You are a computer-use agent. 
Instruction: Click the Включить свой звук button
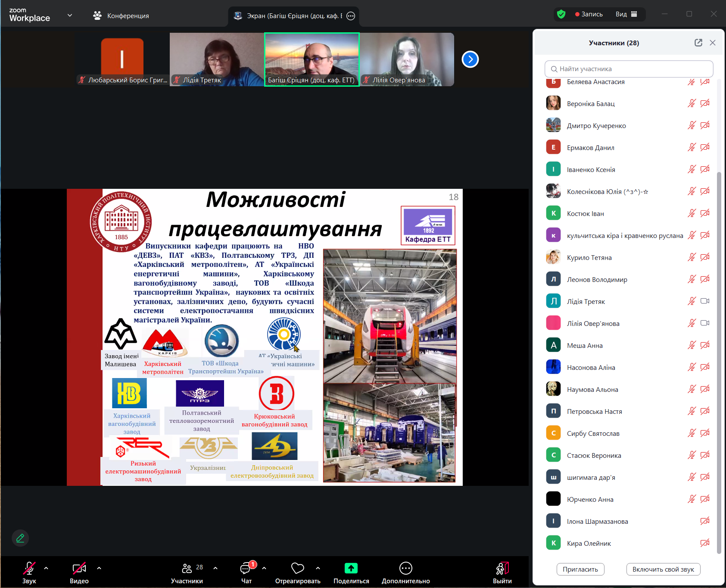click(x=663, y=569)
